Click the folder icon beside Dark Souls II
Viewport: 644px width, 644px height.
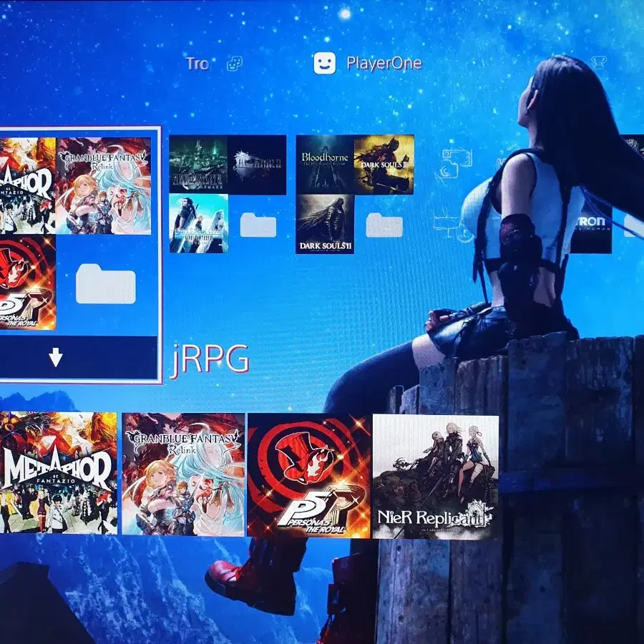tap(384, 225)
